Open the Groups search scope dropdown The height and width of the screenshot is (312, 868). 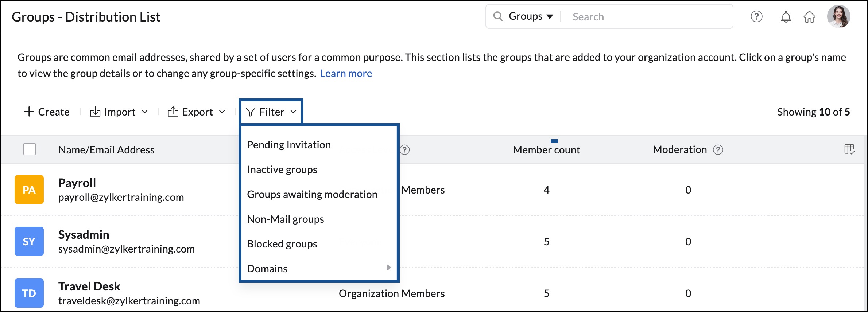tap(531, 16)
